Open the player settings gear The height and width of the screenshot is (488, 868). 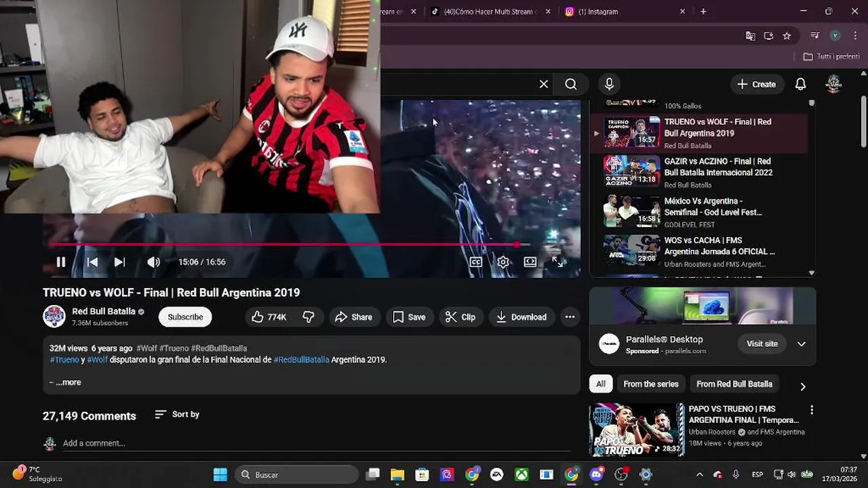[x=503, y=262]
